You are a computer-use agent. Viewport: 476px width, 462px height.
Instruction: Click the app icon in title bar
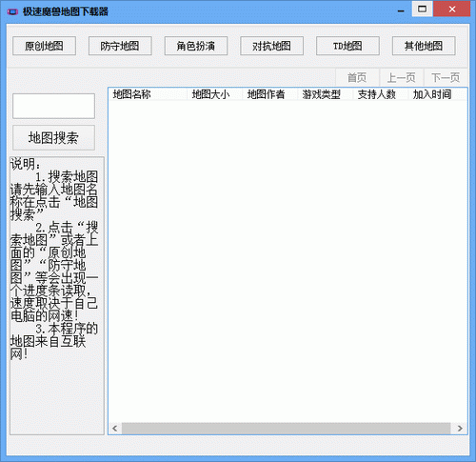(12, 11)
